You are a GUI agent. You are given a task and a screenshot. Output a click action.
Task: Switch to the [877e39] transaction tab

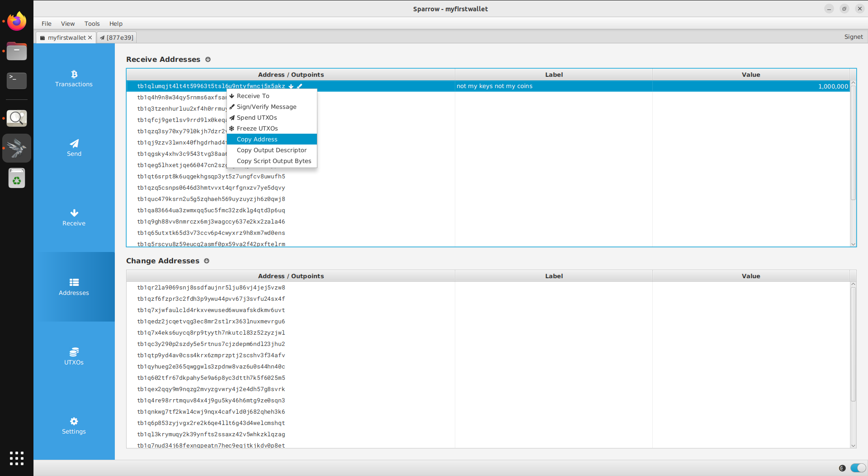[x=117, y=37]
